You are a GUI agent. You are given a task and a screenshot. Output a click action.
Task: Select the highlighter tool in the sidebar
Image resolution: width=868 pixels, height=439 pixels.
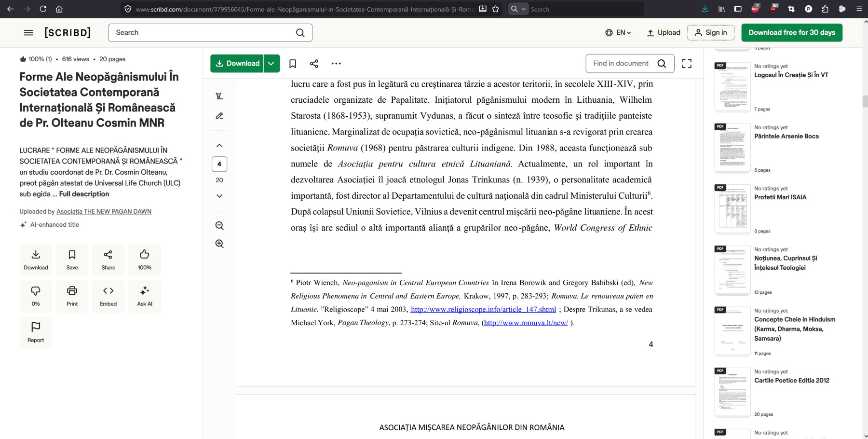coord(219,96)
